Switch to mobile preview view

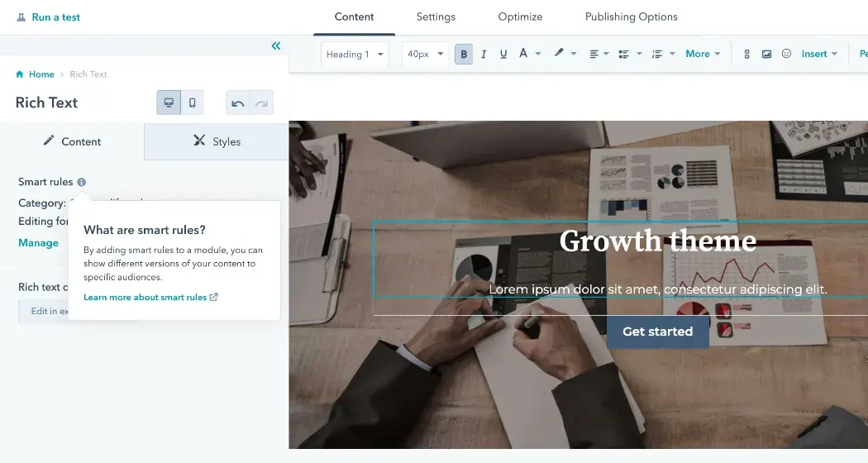point(193,103)
